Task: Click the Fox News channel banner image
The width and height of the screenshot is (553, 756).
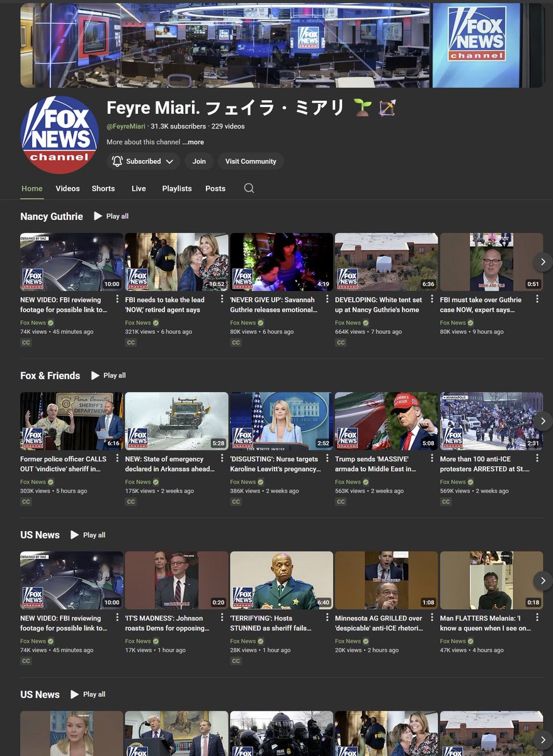Action: tap(282, 45)
